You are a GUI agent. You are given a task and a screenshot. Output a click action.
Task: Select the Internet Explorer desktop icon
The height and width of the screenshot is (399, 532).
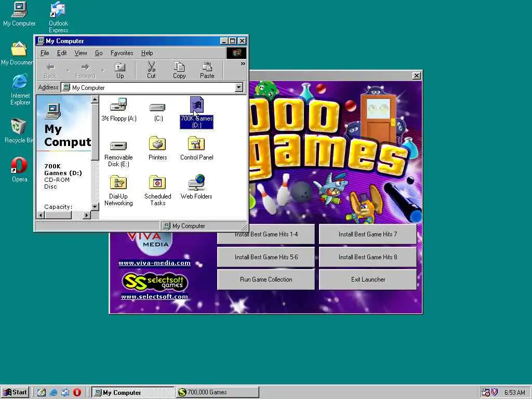point(20,90)
